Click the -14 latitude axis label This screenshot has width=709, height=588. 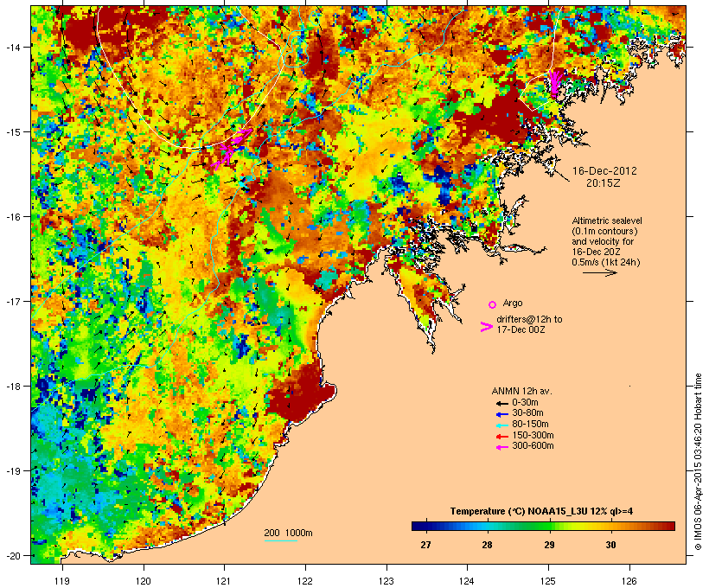pos(12,47)
